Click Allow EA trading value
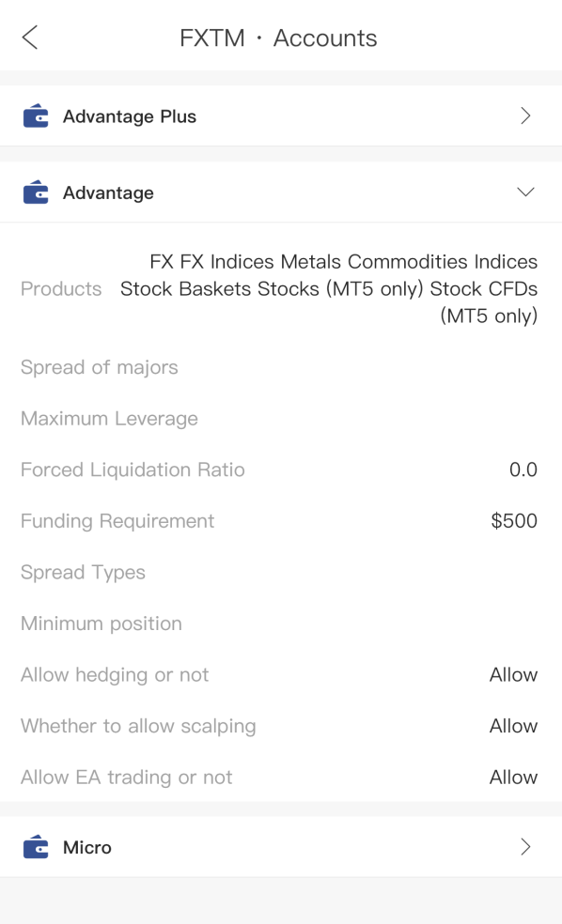The image size is (562, 924). tap(513, 778)
